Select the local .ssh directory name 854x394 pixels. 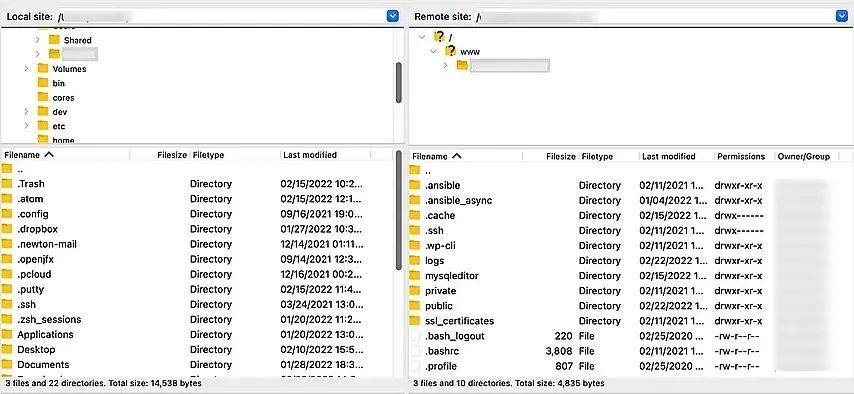(27, 304)
